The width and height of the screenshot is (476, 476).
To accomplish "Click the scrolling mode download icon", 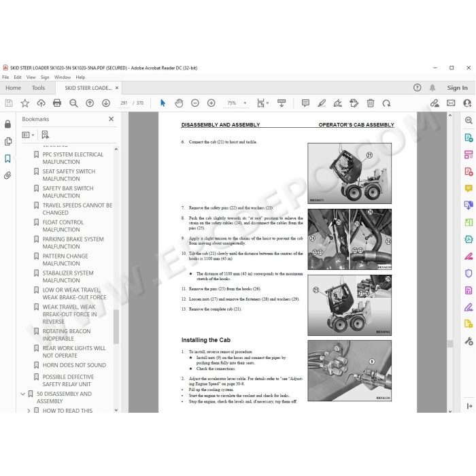I will (x=282, y=103).
